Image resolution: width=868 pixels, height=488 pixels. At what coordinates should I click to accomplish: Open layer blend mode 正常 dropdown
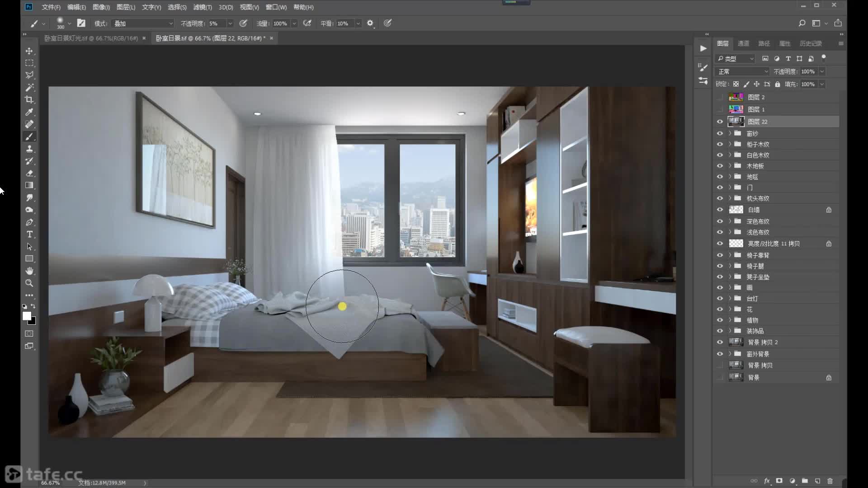pos(742,71)
